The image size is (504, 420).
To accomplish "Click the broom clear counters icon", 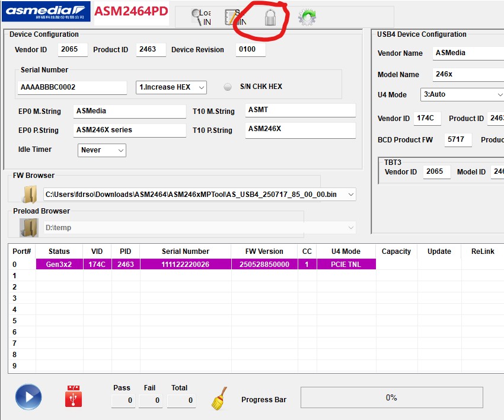I will click(219, 399).
